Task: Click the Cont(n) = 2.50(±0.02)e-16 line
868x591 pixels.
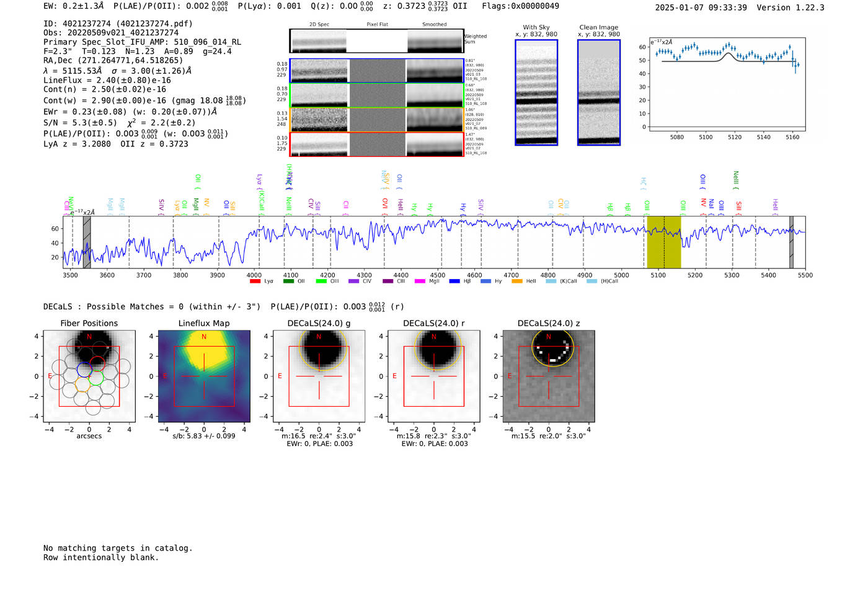Action: click(105, 89)
